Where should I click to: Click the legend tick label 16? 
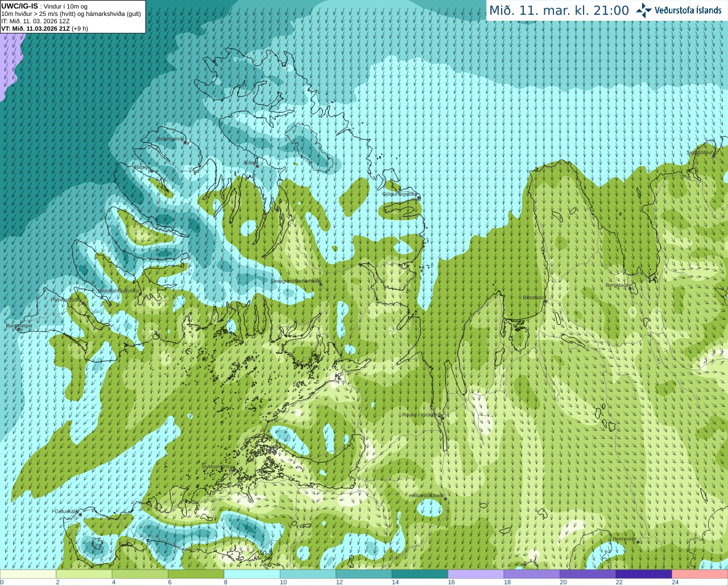(451, 582)
